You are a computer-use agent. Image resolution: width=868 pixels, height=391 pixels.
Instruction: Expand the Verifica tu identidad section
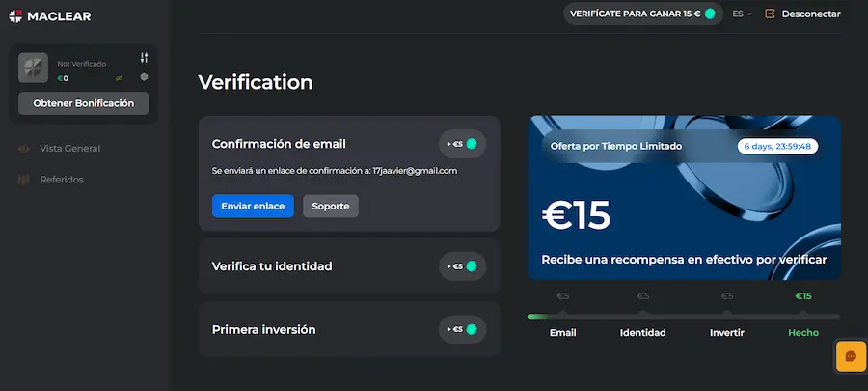pos(272,265)
